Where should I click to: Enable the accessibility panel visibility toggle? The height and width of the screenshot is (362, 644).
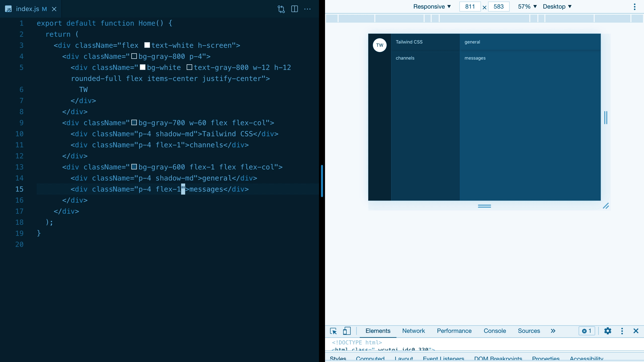(x=586, y=358)
